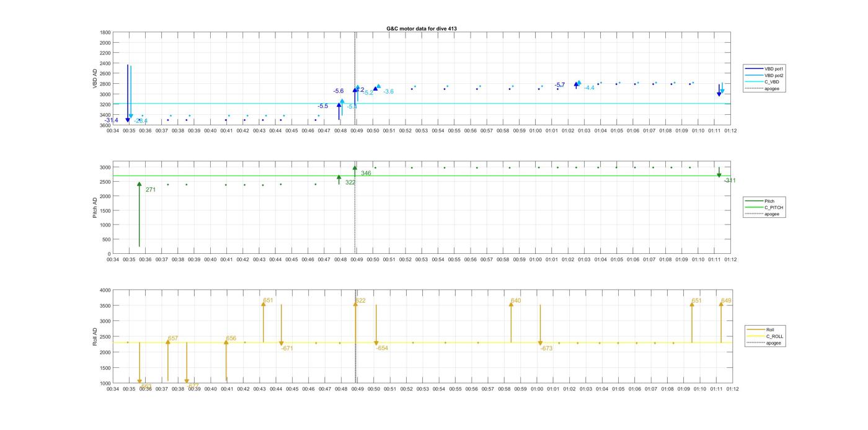
Task: Click the dark blue down arrow labeled -31.4
Action: pos(128,93)
